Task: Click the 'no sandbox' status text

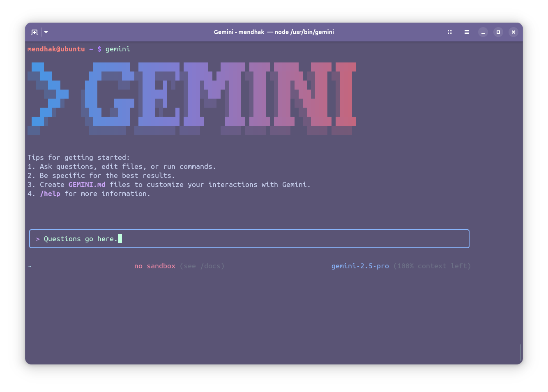Action: pos(155,266)
